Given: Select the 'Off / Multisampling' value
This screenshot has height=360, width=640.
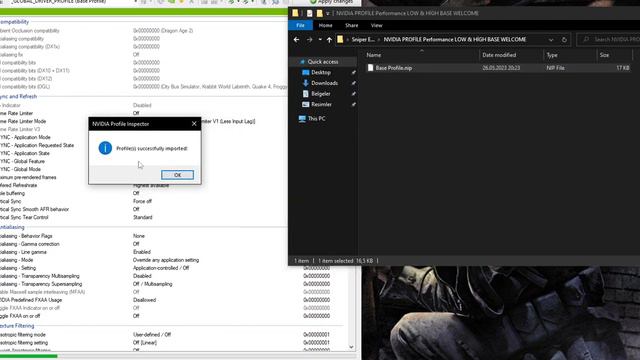Looking at the screenshot, I should coord(152,284).
